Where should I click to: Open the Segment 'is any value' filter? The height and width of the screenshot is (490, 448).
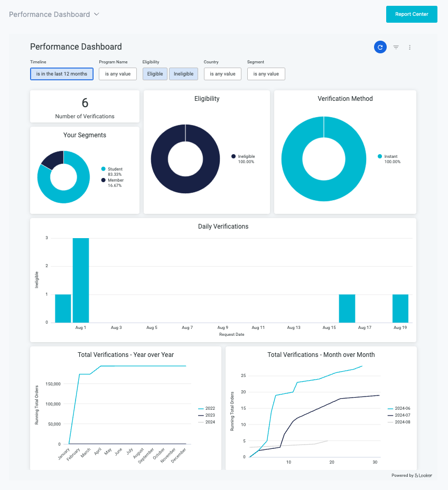coord(266,74)
